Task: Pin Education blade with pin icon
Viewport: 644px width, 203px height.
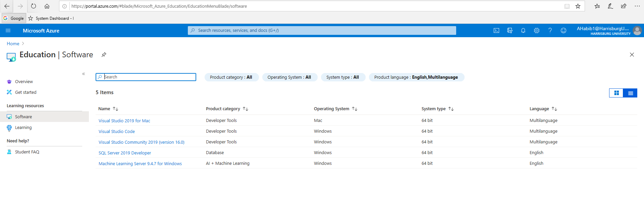Action: 104,55
